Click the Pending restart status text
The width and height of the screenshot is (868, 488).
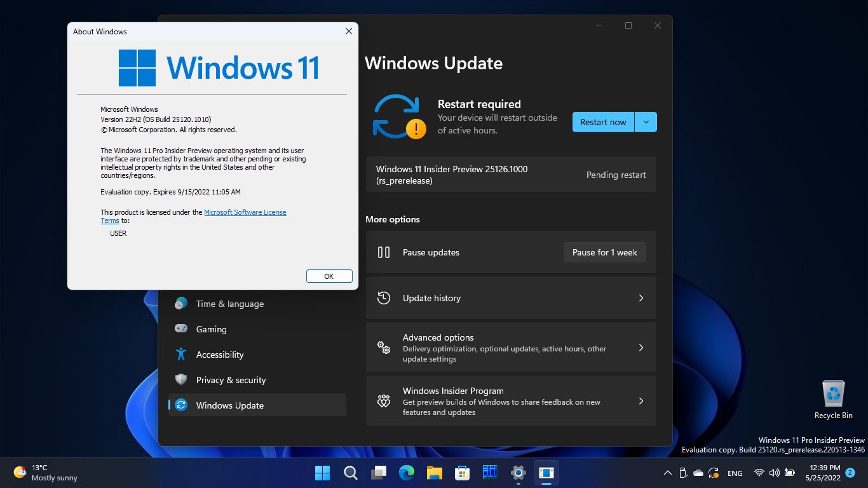coord(616,175)
